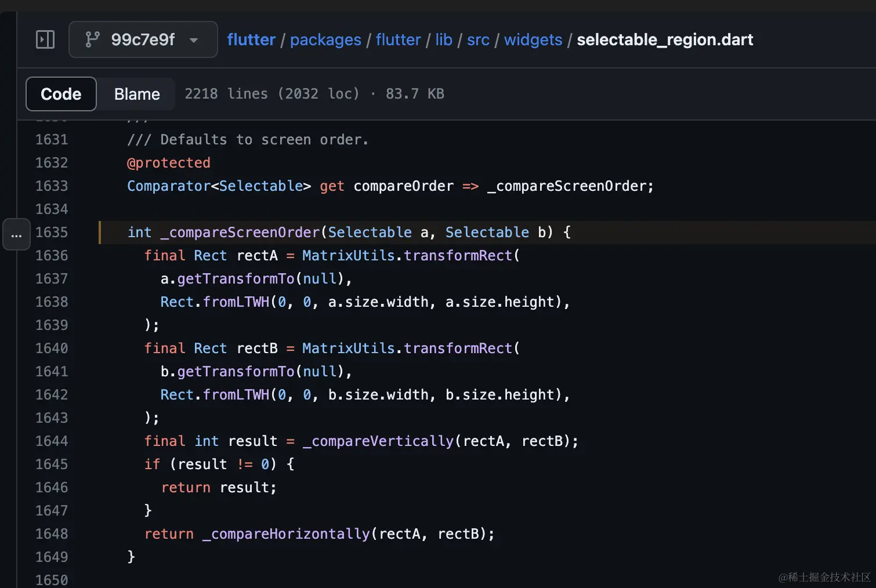Select line number 1633
The height and width of the screenshot is (588, 876).
click(52, 186)
